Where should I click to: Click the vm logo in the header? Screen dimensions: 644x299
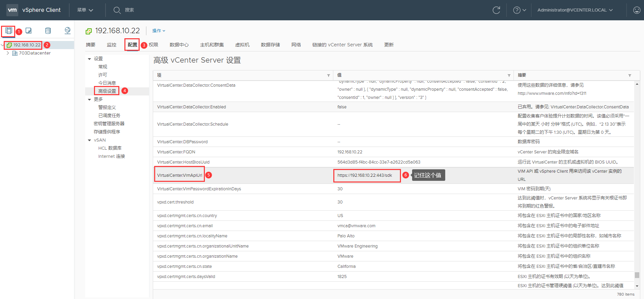tap(12, 10)
